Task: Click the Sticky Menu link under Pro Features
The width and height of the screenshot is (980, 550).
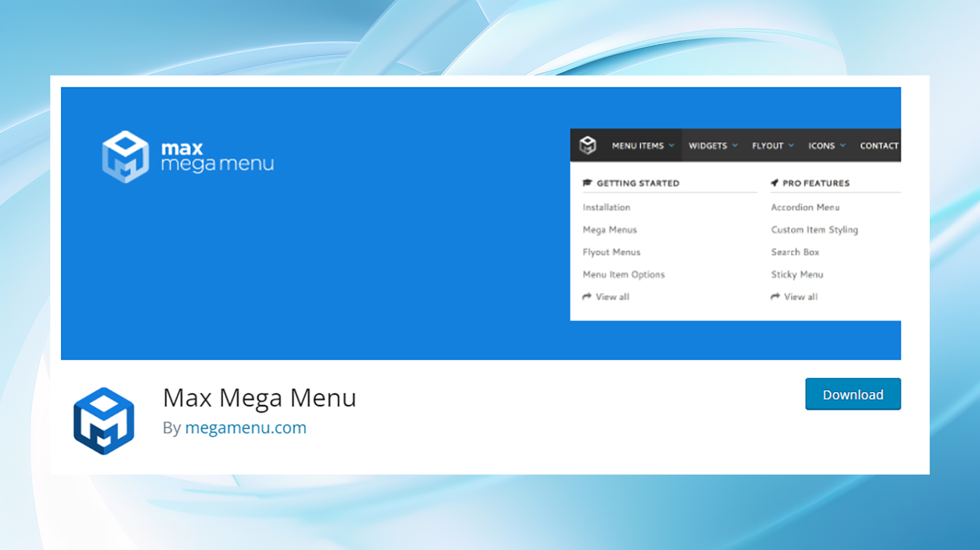Action: pyautogui.click(x=797, y=274)
